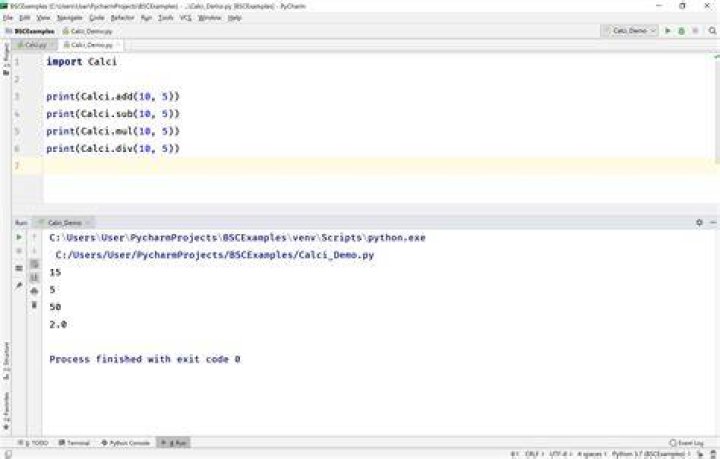This screenshot has height=459, width=720.
Task: Click the stop button in top toolbar
Action: click(x=695, y=31)
